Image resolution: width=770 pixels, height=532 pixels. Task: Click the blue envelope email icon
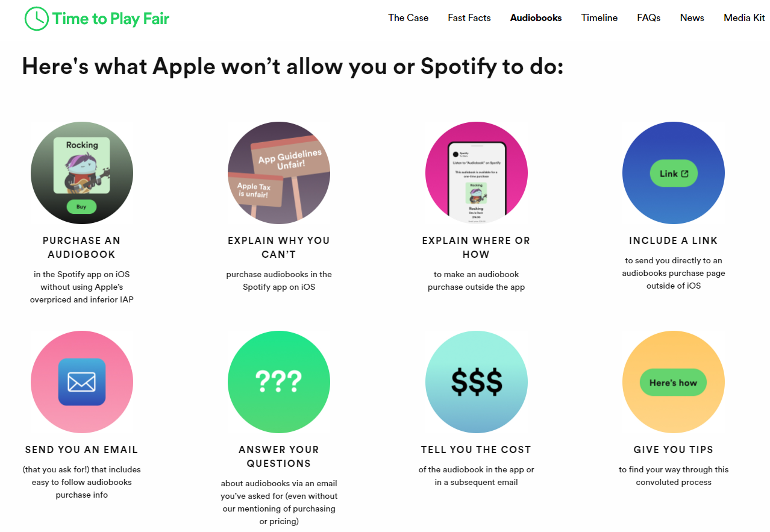click(82, 382)
